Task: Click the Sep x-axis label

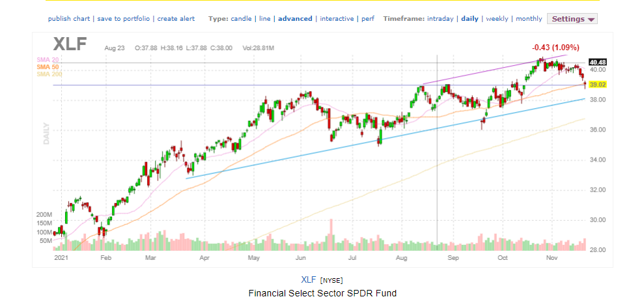Action: click(x=453, y=258)
